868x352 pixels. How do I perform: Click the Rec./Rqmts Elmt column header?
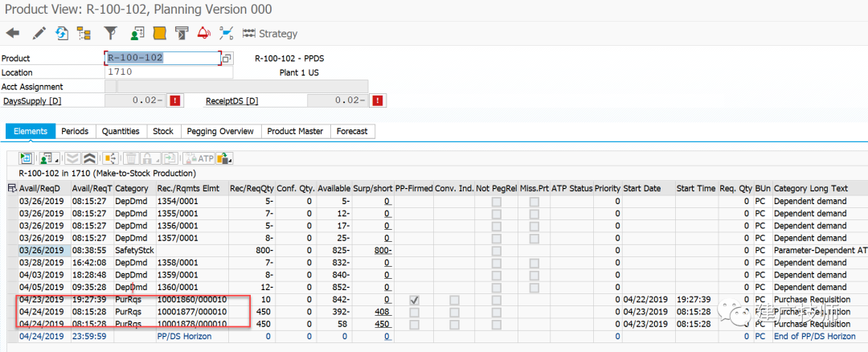(191, 189)
